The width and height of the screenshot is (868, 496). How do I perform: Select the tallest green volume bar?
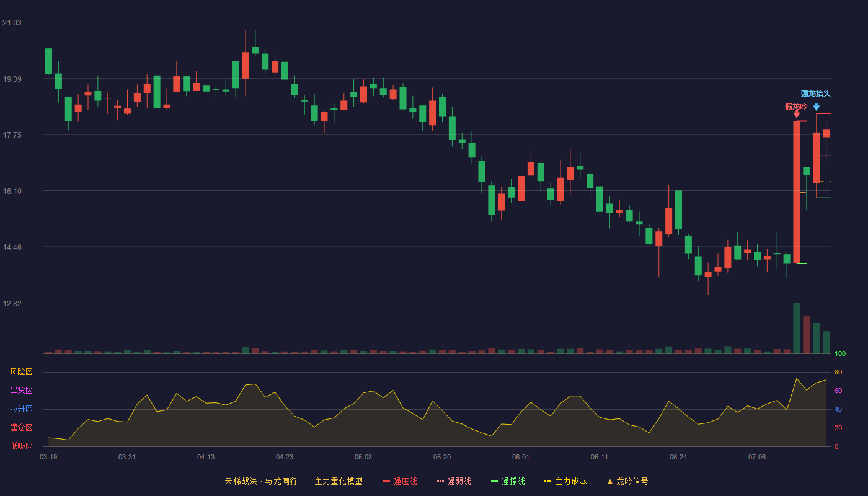coord(797,328)
